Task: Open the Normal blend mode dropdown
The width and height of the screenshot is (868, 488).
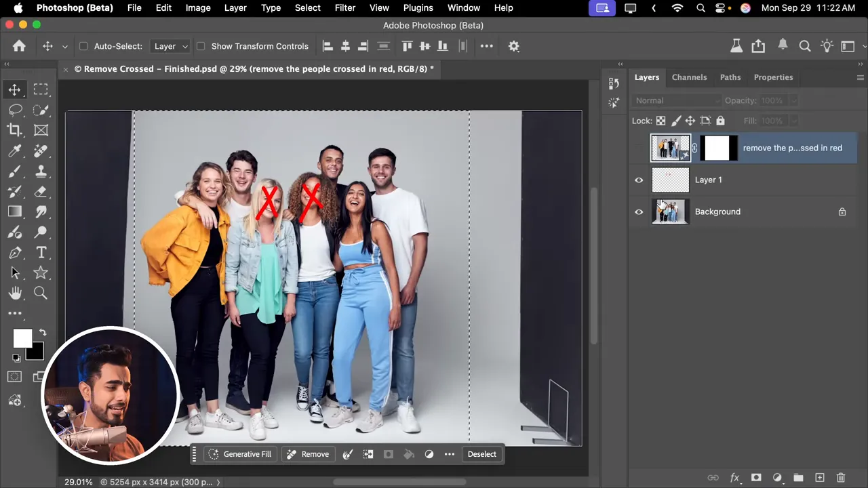Action: click(x=677, y=100)
